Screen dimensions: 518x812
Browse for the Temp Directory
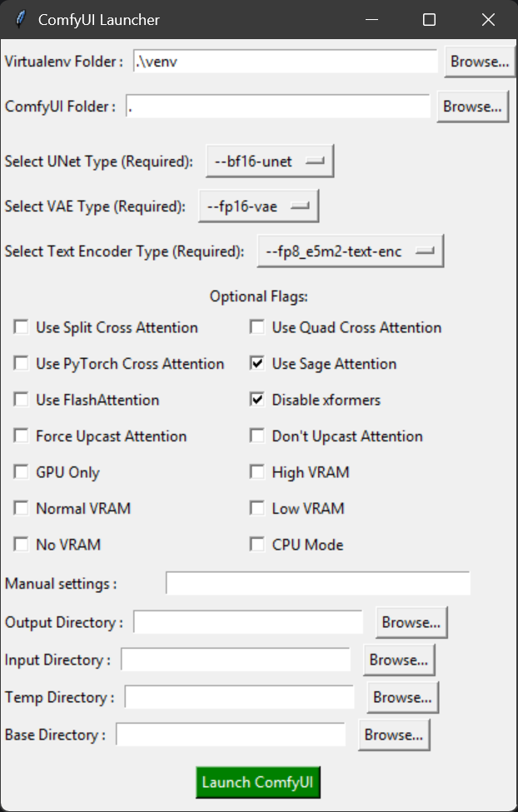[402, 697]
